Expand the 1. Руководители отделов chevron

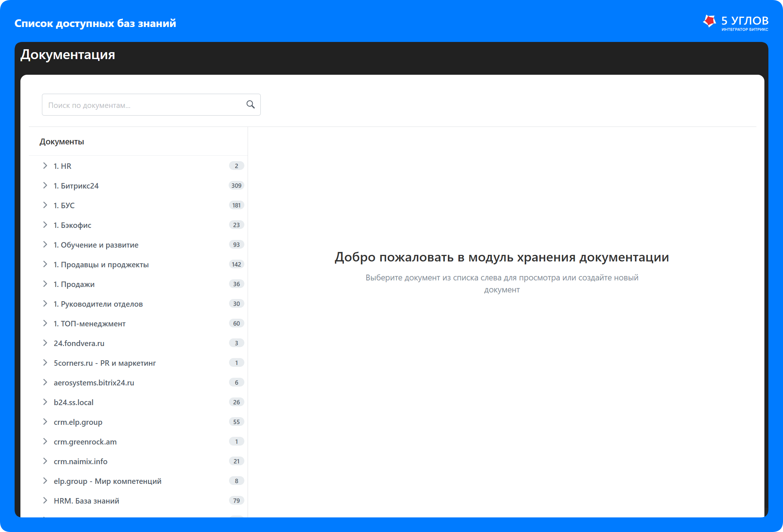point(45,303)
